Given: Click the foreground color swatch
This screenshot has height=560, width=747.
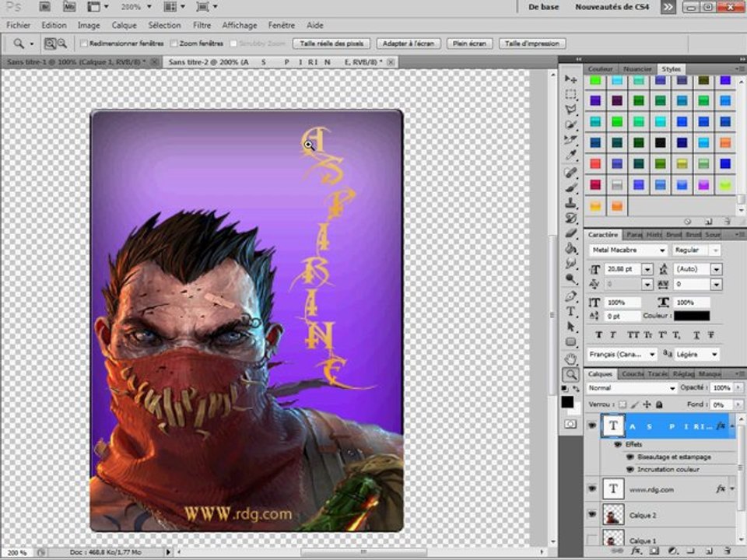Looking at the screenshot, I should coord(567,402).
